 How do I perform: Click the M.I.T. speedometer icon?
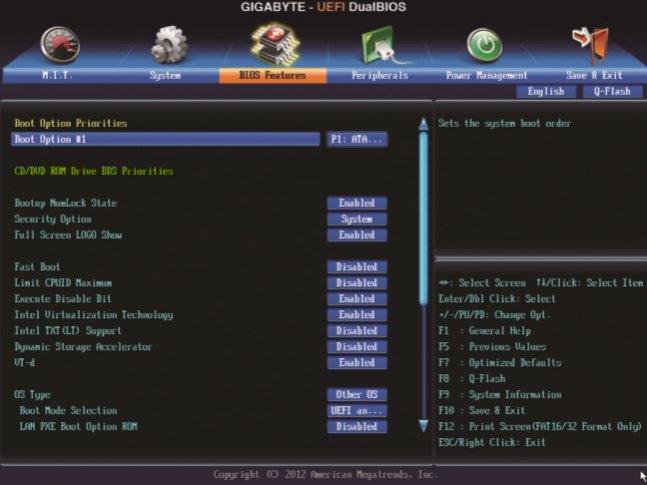(60, 45)
